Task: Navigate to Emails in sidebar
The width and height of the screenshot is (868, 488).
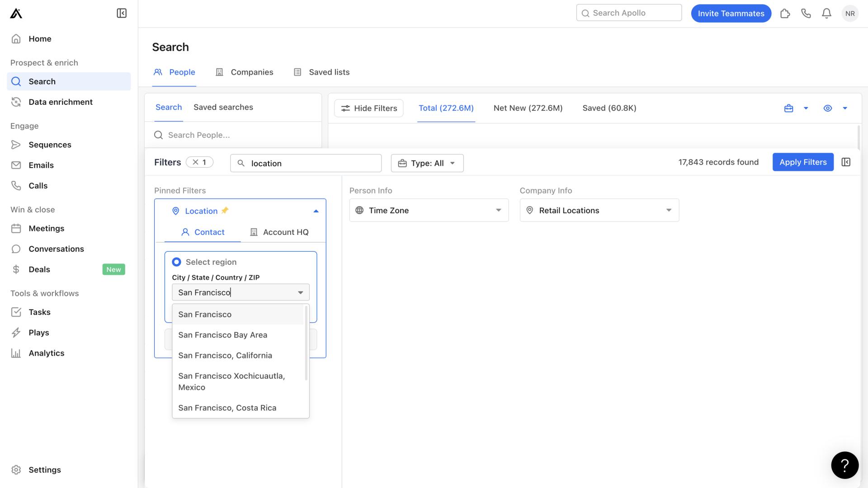Action: pyautogui.click(x=41, y=165)
